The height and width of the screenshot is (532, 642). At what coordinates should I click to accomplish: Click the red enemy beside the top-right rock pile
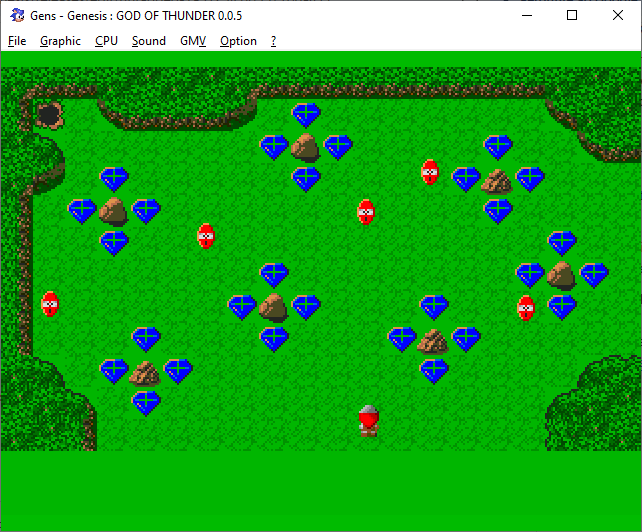430,172
